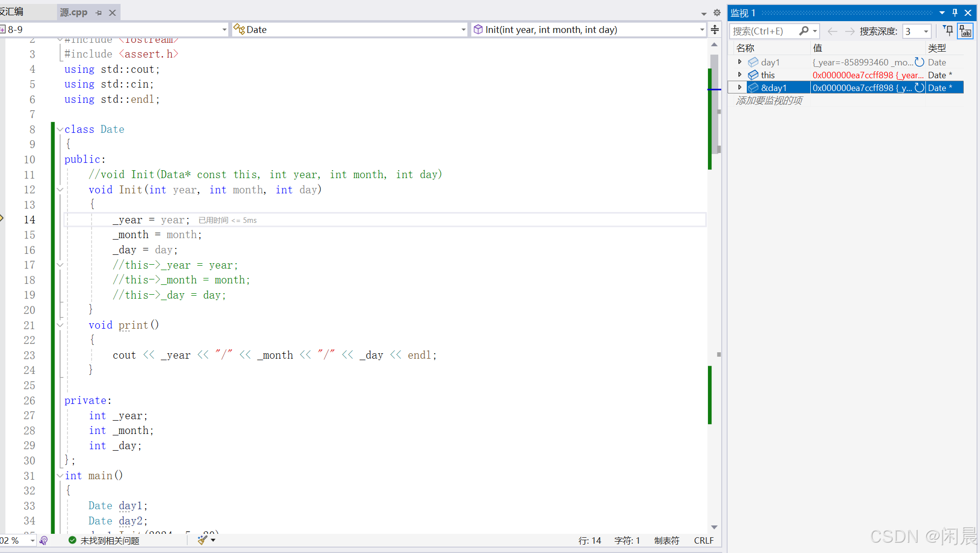
Task: Toggle show-only-pinned-members ab icon
Action: coord(965,31)
